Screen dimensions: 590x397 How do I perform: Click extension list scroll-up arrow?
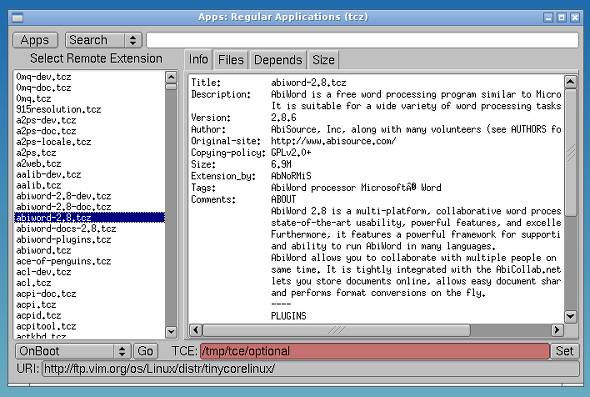click(x=171, y=77)
